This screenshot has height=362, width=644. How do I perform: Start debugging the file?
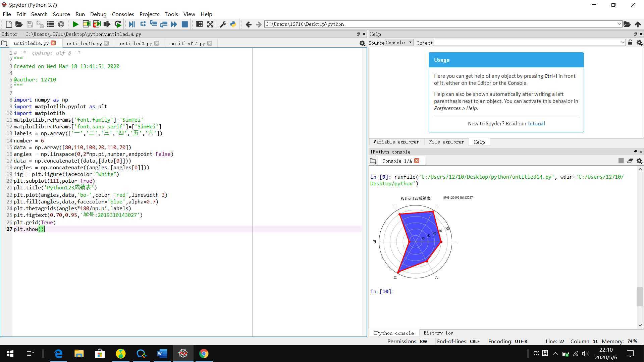tap(132, 24)
